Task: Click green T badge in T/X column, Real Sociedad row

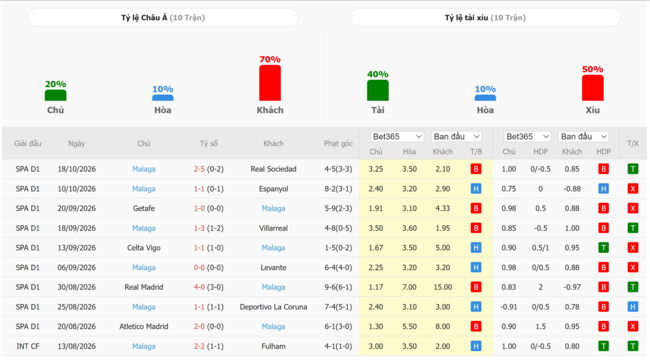Action: tap(633, 169)
